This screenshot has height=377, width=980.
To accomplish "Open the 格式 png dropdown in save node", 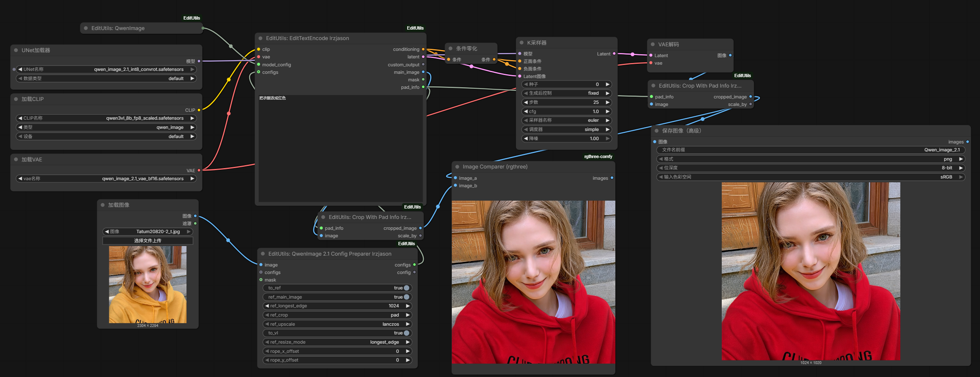I will coord(811,159).
